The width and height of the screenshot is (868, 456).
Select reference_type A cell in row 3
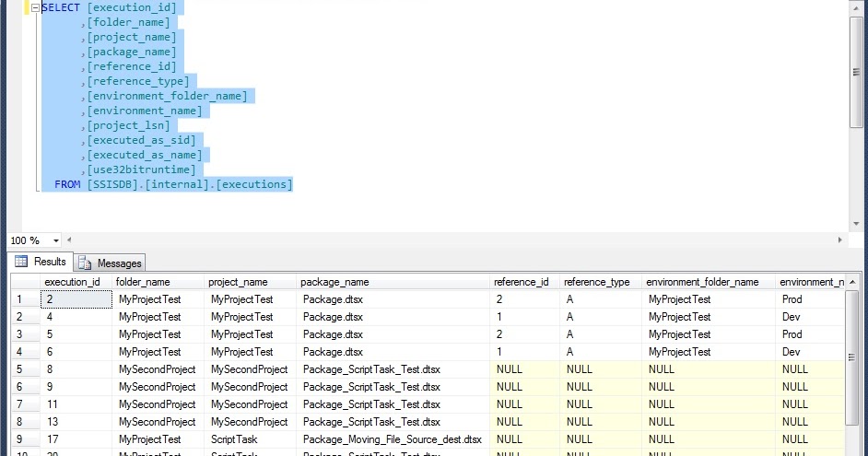(x=601, y=334)
